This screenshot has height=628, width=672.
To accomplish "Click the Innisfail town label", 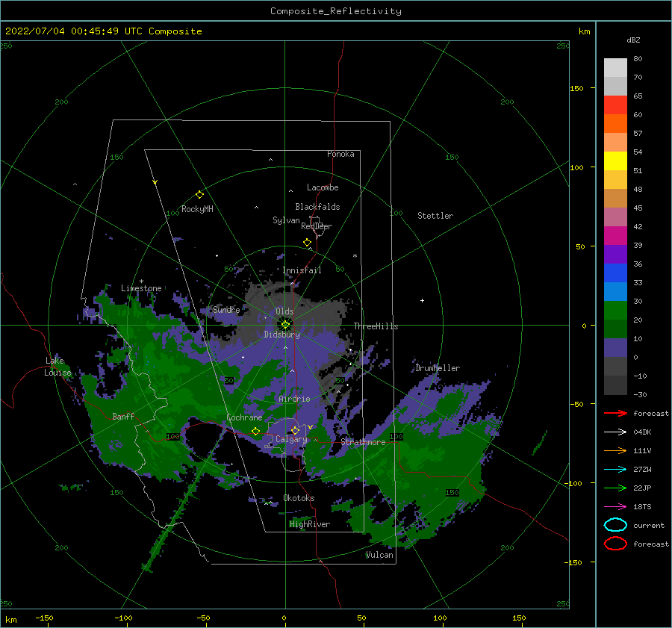I will tap(302, 270).
